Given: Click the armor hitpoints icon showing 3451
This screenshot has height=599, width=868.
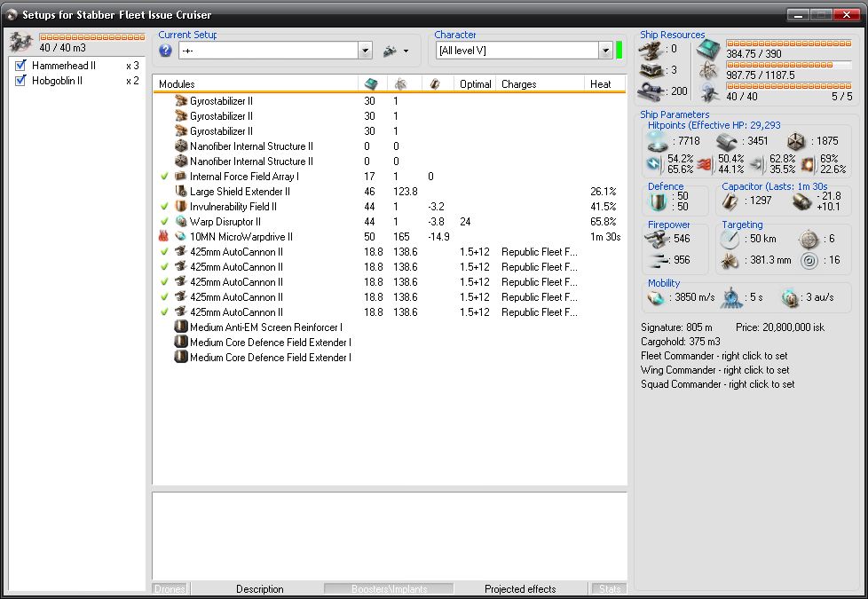Looking at the screenshot, I should click(x=727, y=142).
